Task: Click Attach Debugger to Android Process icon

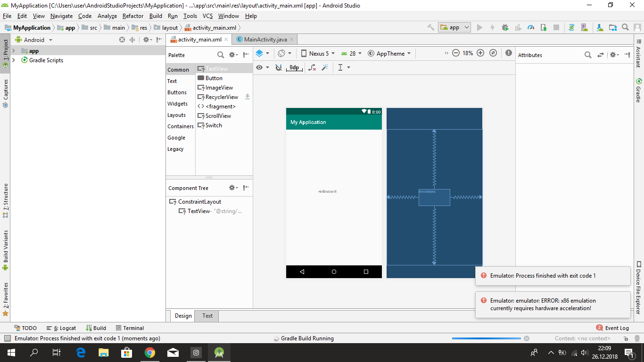Action: [x=544, y=27]
